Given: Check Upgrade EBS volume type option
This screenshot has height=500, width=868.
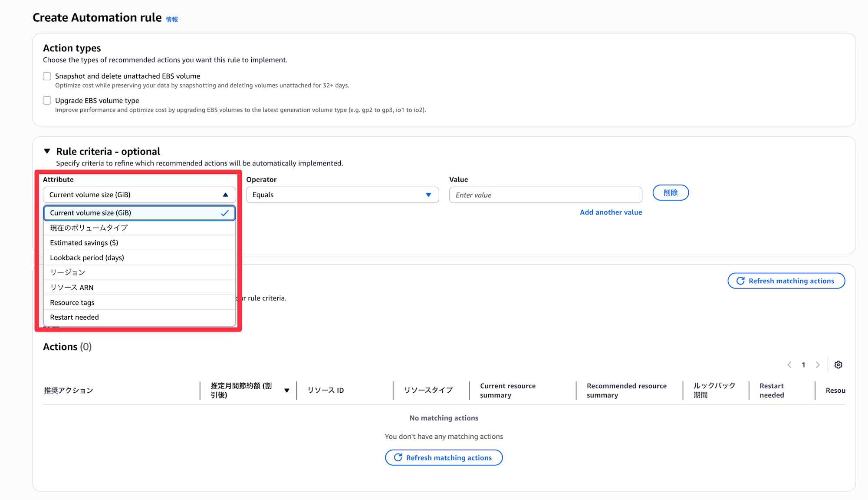Looking at the screenshot, I should (x=47, y=101).
